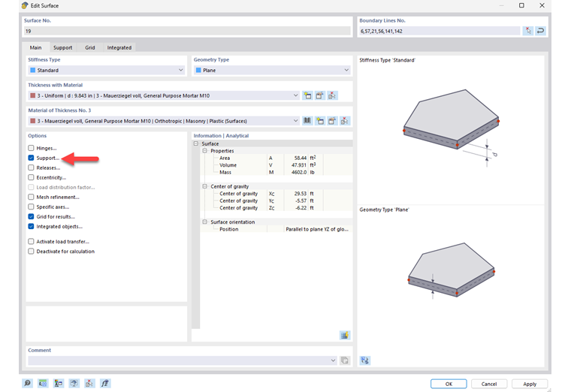Edit selected thickness icon

point(320,95)
